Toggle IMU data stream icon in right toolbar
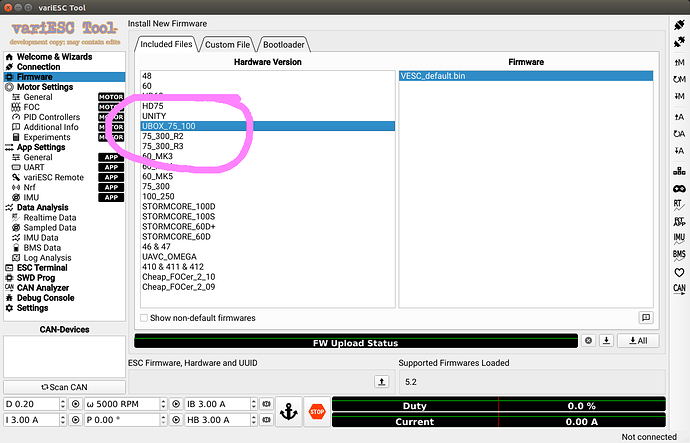Screen dimensions: 690x443 click(x=679, y=238)
